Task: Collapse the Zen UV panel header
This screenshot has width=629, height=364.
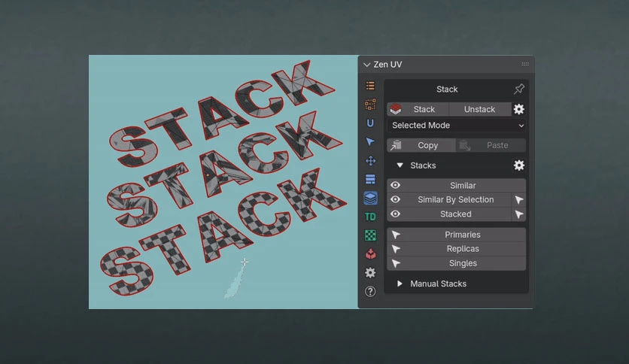Action: (366, 65)
